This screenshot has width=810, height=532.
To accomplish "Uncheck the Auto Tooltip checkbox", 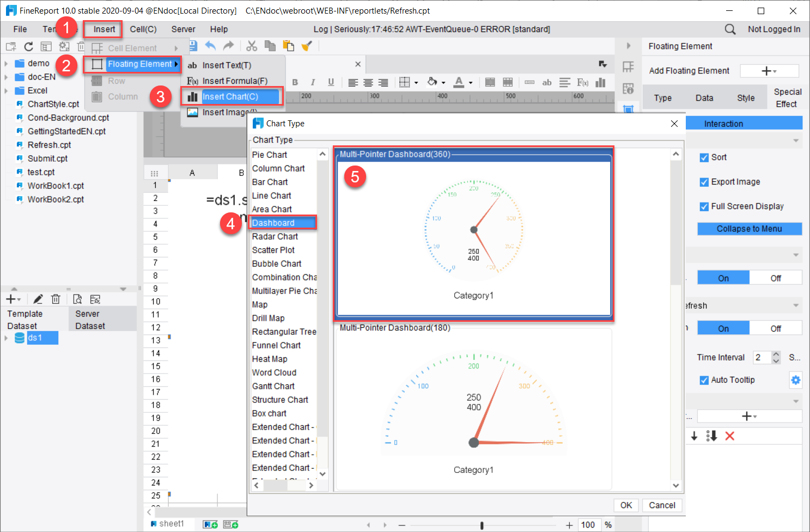I will [704, 380].
